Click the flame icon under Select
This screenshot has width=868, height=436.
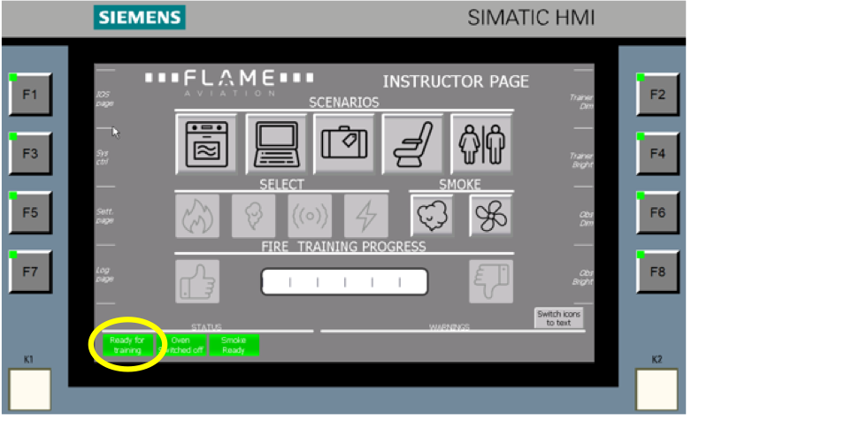[x=196, y=216]
